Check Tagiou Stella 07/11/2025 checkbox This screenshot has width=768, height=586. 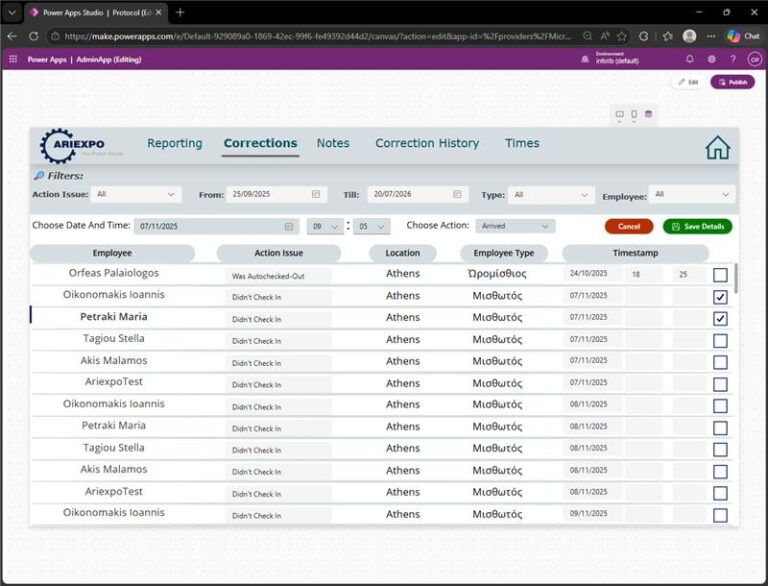(x=720, y=341)
